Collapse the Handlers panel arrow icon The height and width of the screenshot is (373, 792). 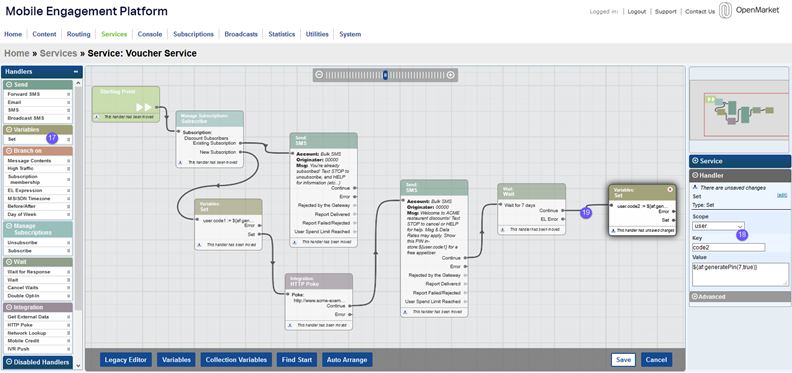76,72
